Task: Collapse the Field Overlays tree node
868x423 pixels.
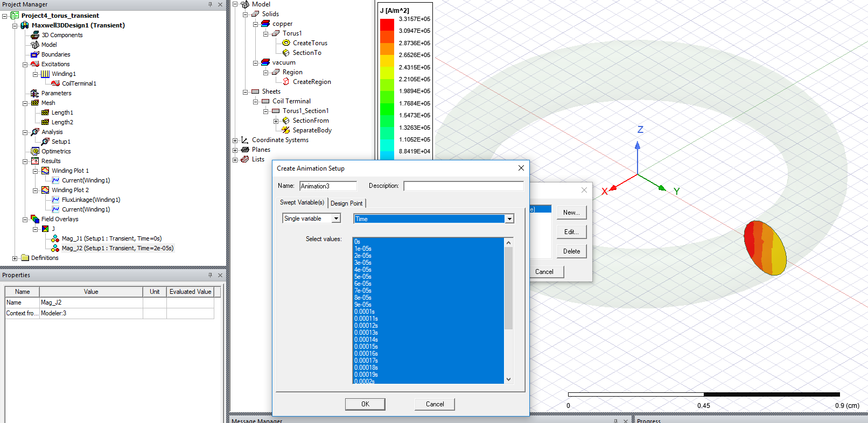Action: [25, 220]
